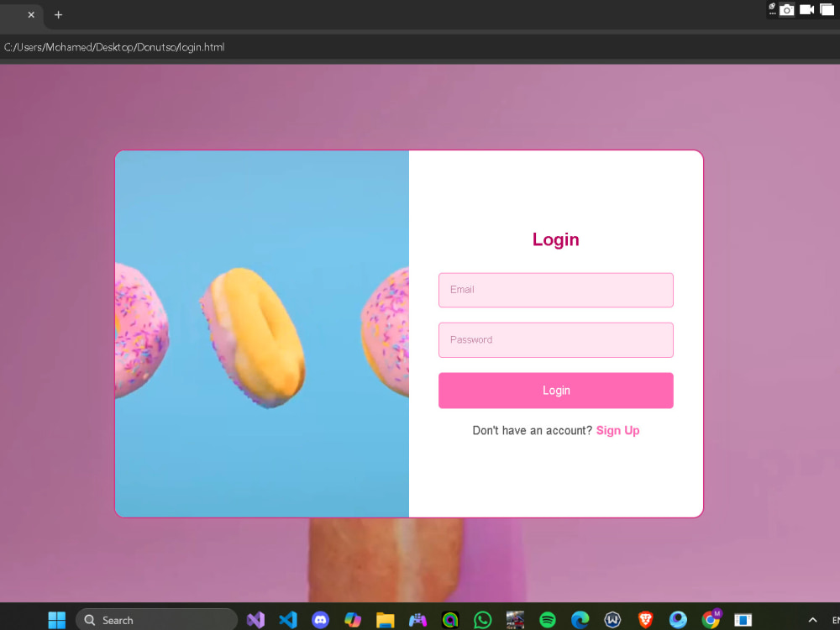This screenshot has width=840, height=630.
Task: Focus the Email input field
Action: click(555, 290)
